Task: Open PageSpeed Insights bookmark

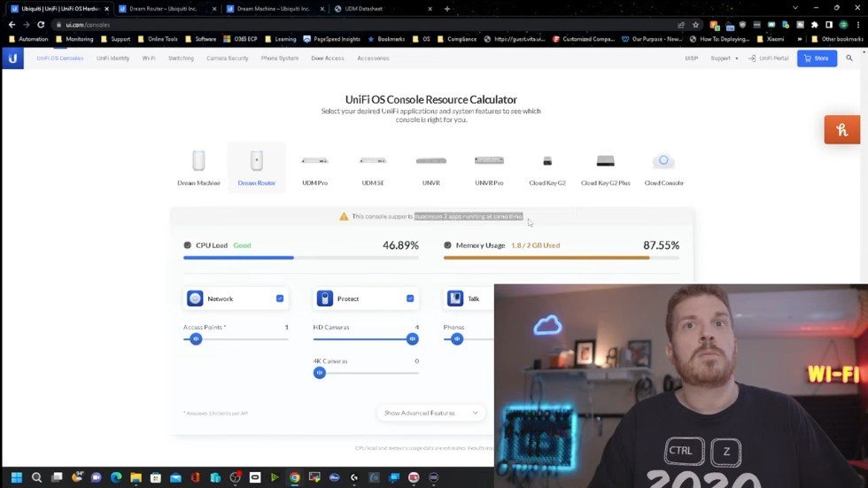Action: 331,39
